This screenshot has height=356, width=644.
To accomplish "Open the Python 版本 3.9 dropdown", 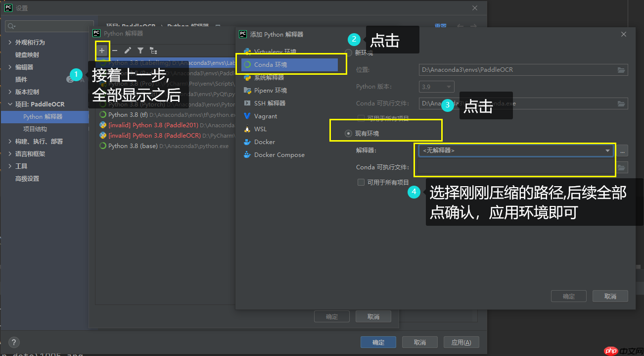I will point(436,86).
